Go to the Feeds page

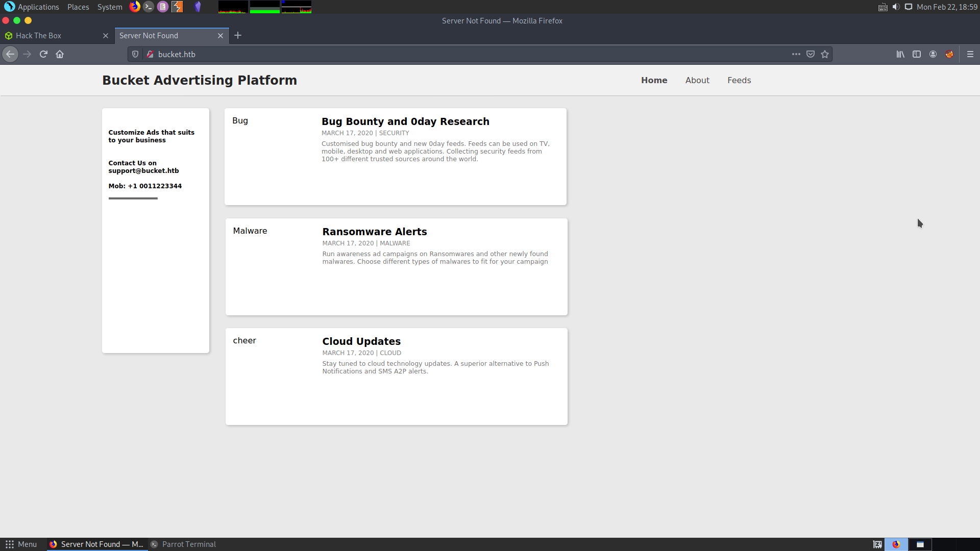click(739, 80)
